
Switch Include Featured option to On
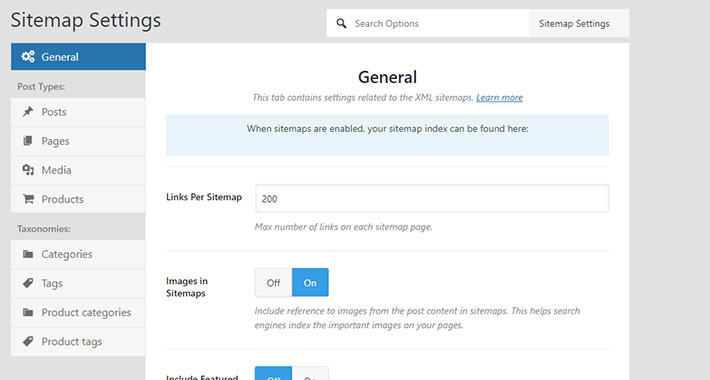[310, 374]
